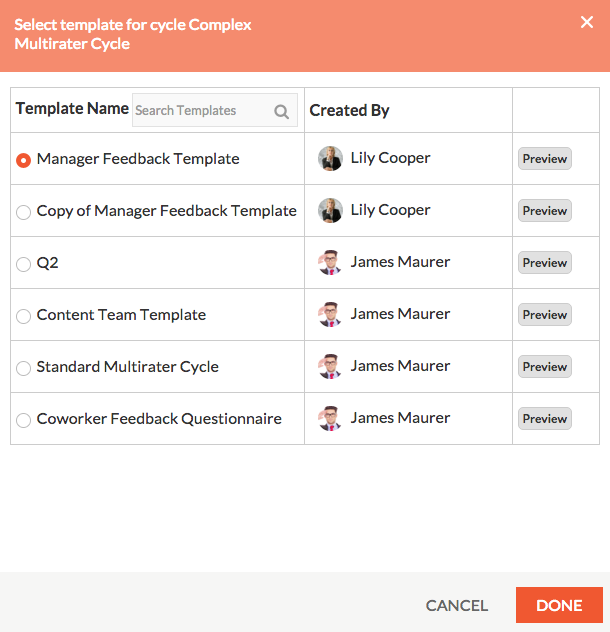
Task: Click James Maurer's avatar in Standard Multirater row
Action: click(x=330, y=366)
